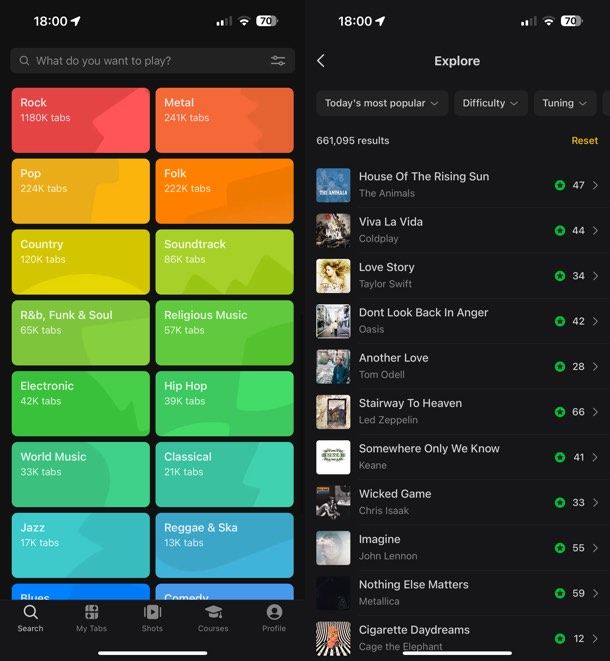Image resolution: width=610 pixels, height=661 pixels.
Task: Tap the magnifier icon in search bar
Action: click(24, 61)
